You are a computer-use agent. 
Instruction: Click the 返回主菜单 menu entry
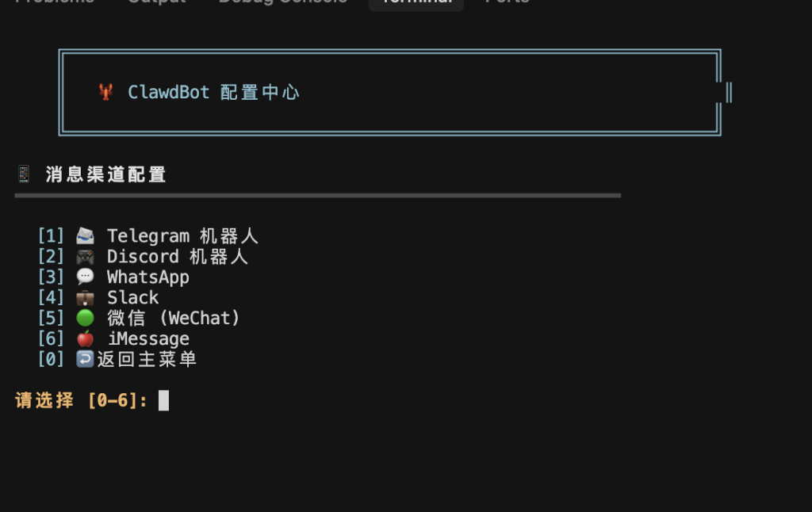(151, 358)
